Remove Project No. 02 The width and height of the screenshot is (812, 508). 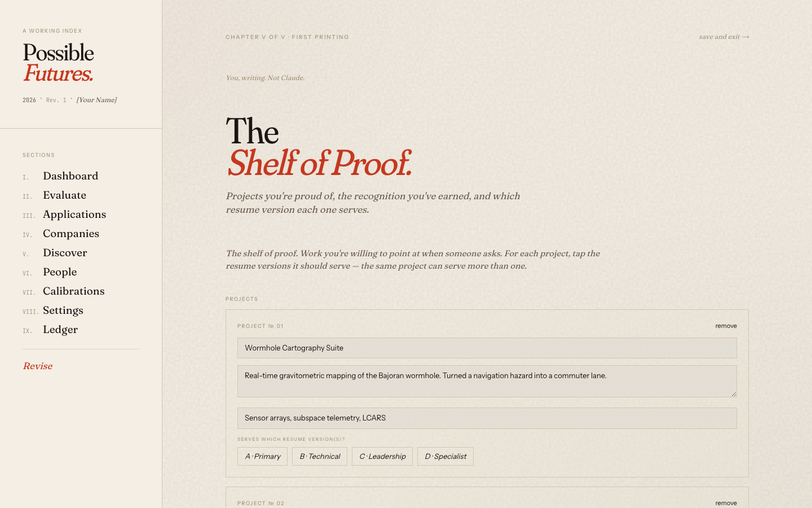click(x=726, y=503)
